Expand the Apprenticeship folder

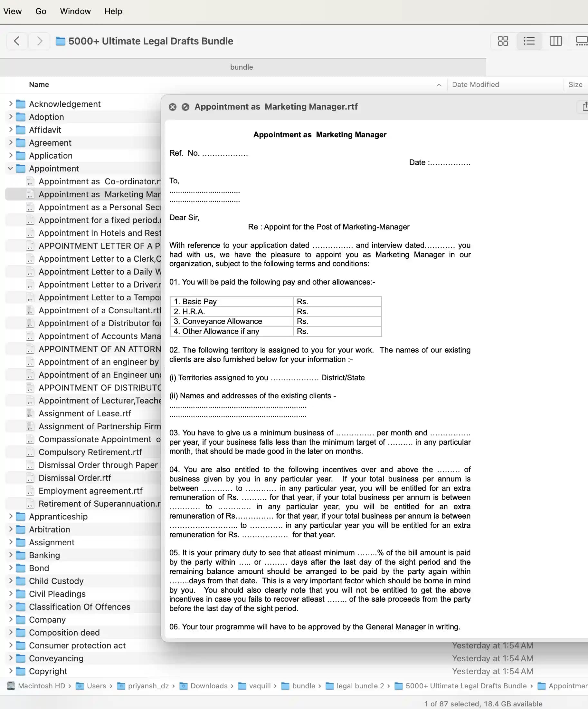tap(10, 516)
